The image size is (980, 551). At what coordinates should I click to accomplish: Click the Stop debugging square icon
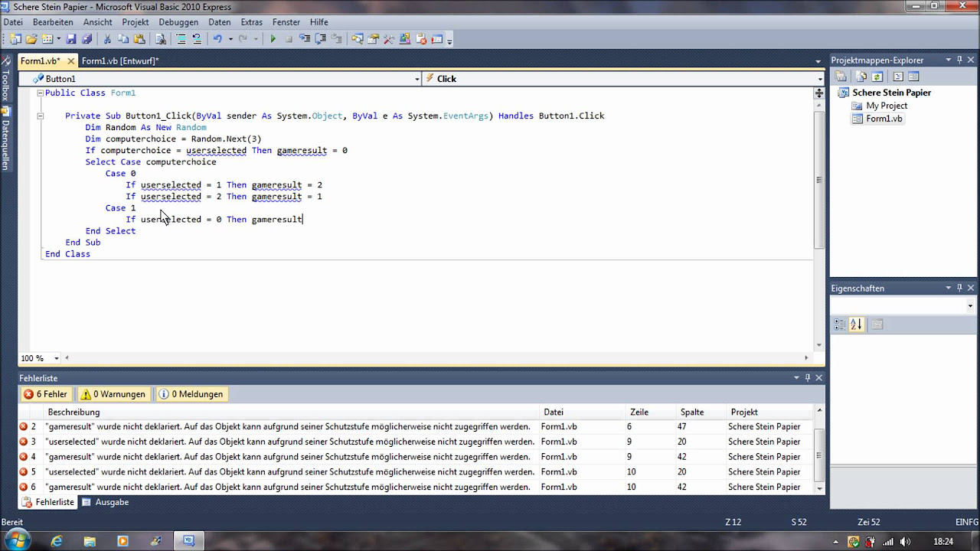click(289, 39)
